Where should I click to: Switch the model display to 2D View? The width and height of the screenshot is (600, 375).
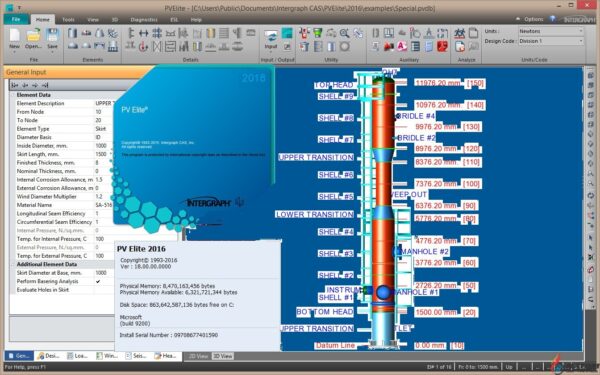coord(198,356)
